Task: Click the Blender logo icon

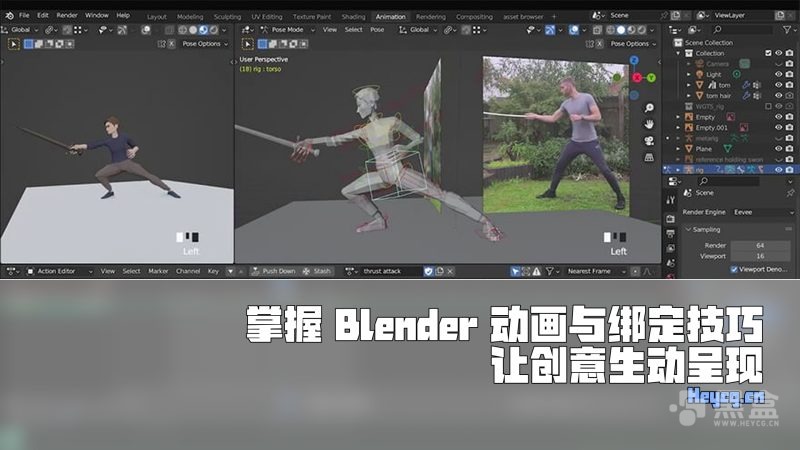Action: point(9,16)
